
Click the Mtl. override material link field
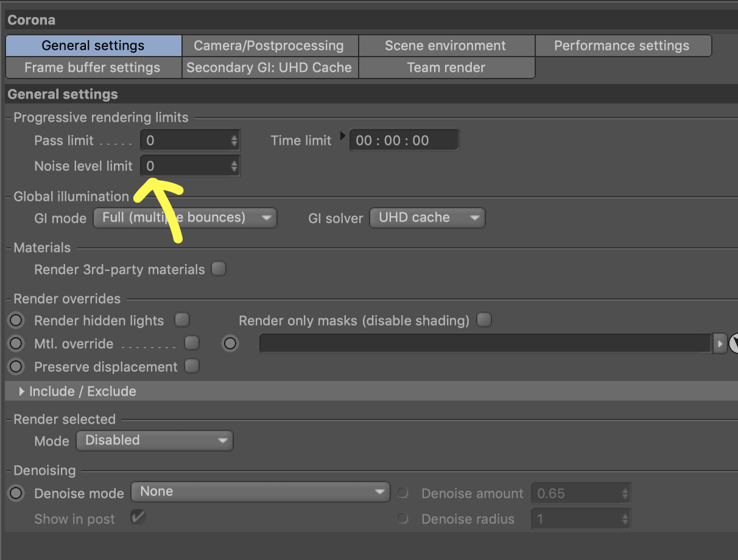coord(485,343)
